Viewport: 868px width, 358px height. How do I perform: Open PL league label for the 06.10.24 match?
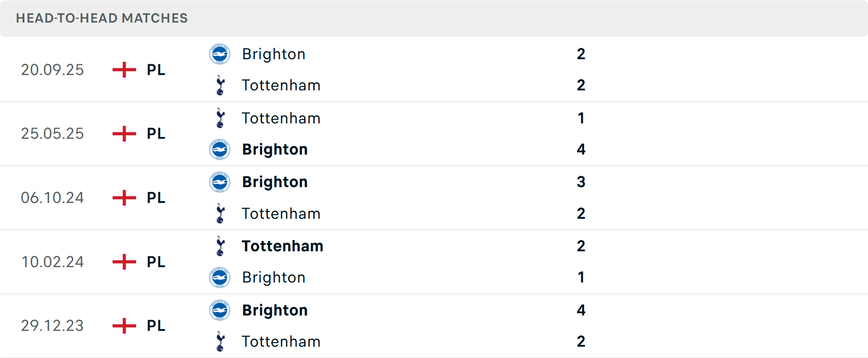[156, 198]
